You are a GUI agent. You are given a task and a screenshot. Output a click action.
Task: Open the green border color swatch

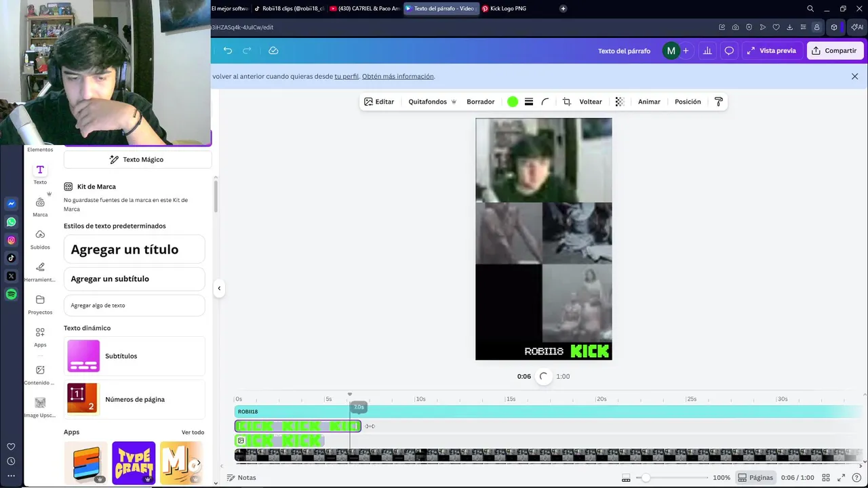513,102
